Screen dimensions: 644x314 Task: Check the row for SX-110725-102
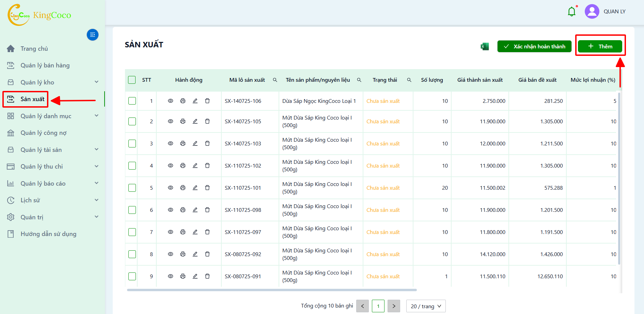tap(132, 166)
